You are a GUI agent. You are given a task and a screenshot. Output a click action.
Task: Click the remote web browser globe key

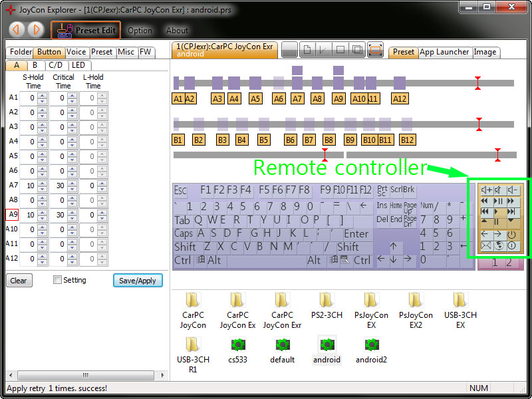[x=499, y=245]
